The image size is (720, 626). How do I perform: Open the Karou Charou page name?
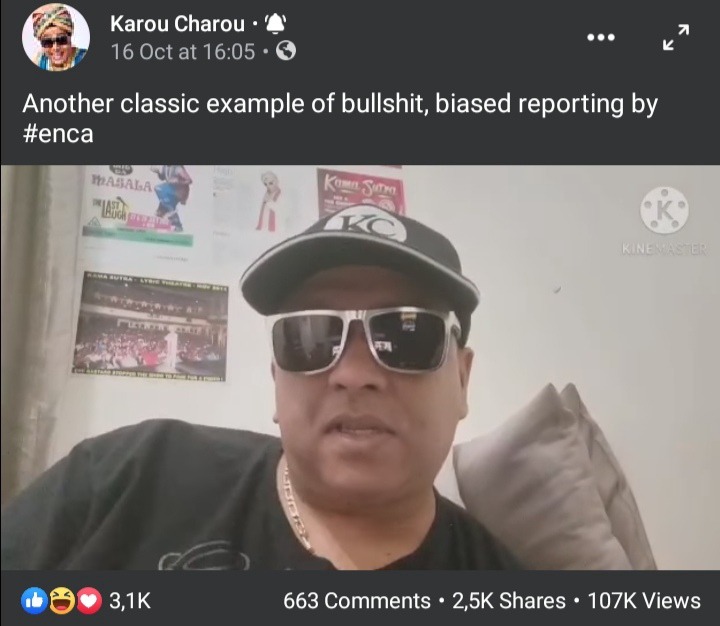click(177, 23)
